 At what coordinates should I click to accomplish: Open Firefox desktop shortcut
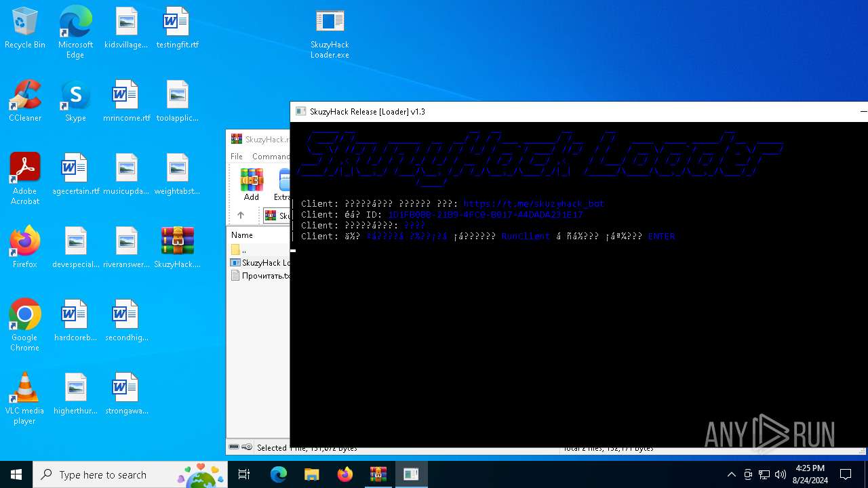pos(25,248)
